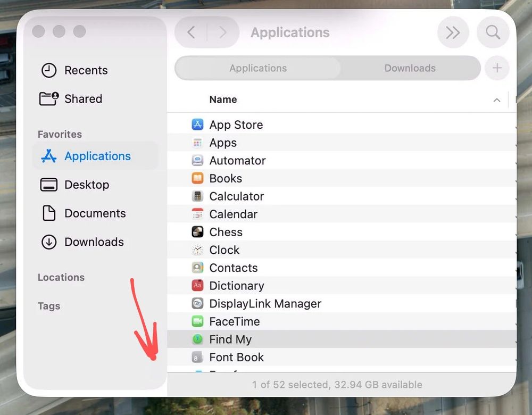Select the Find My row name
Viewport: 532px width, 415px height.
coord(230,339)
